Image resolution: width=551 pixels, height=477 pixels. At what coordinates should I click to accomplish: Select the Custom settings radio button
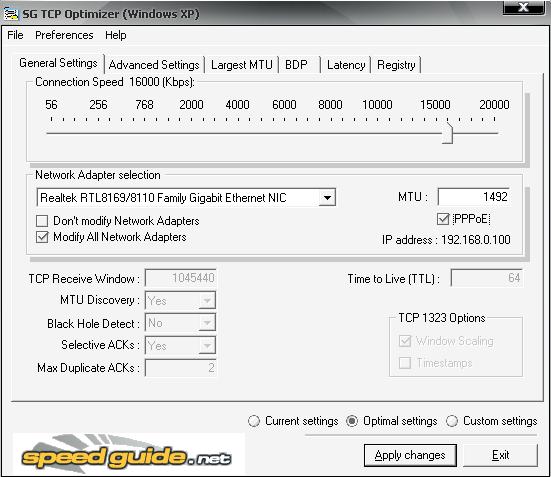(452, 421)
